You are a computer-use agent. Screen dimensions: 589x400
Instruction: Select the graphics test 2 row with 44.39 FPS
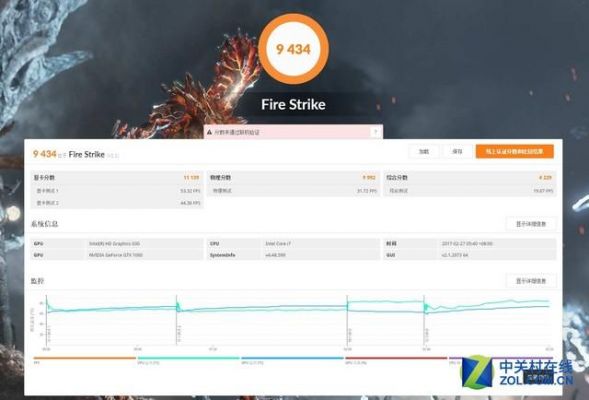(117, 203)
